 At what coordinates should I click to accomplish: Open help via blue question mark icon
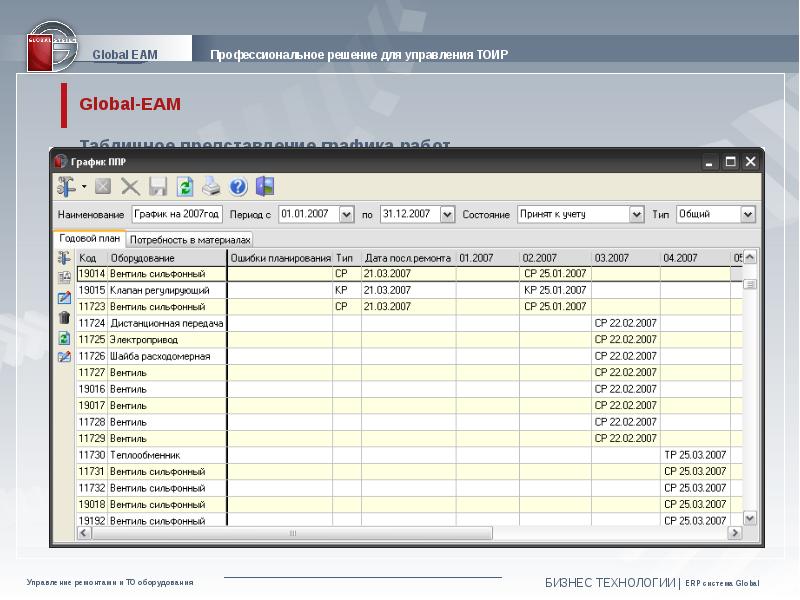[x=238, y=186]
